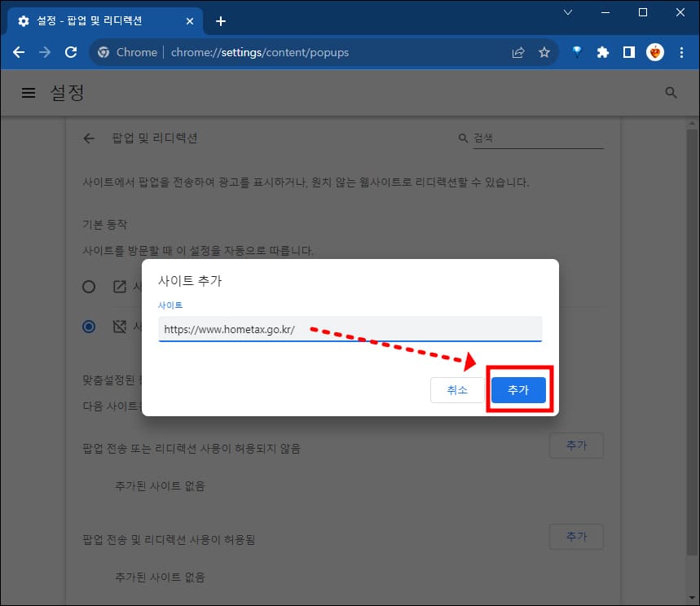Open the settings search magnifier icon
The width and height of the screenshot is (700, 606).
point(670,92)
